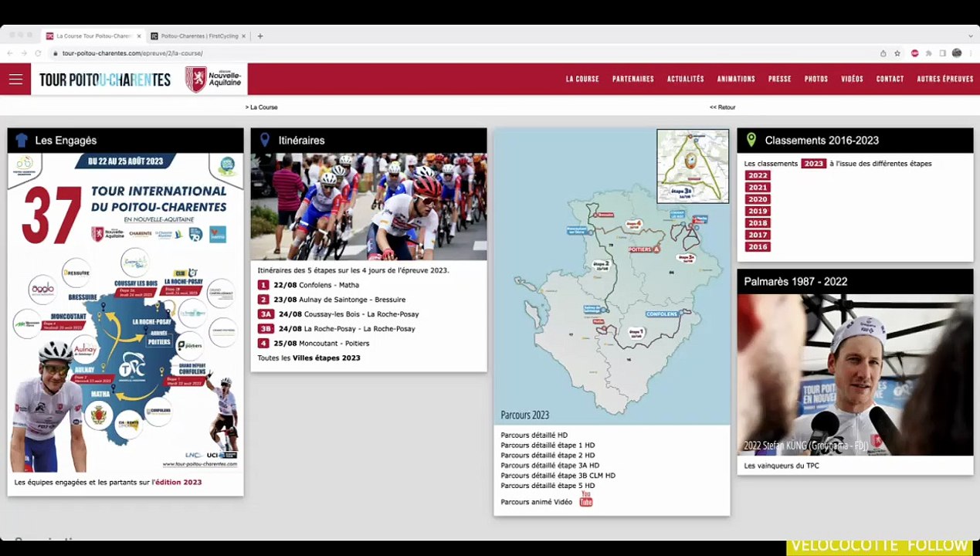The height and width of the screenshot is (556, 980).
Task: Click the Tour Poitou-Charentes logo
Action: click(x=105, y=80)
